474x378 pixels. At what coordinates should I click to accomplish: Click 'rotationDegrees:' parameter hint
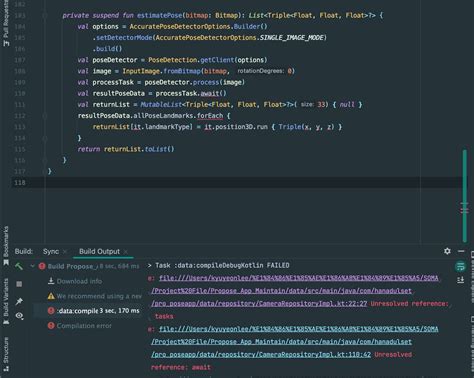pos(261,71)
